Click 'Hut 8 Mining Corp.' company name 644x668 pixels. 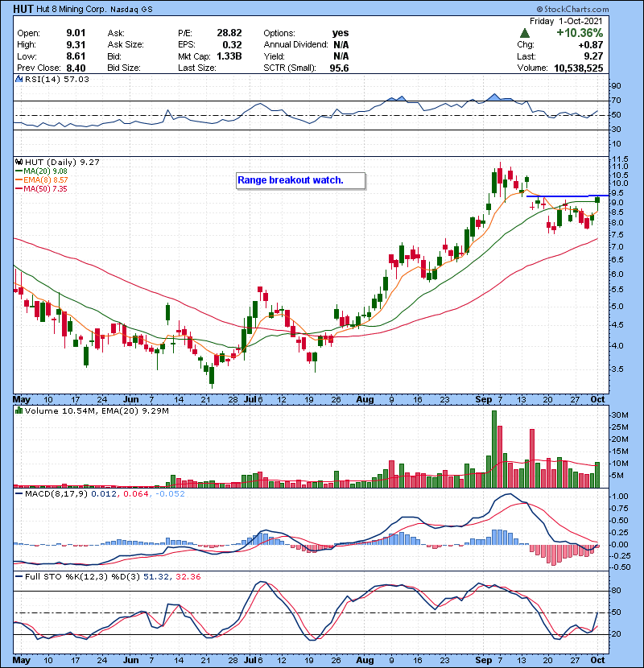pos(71,9)
